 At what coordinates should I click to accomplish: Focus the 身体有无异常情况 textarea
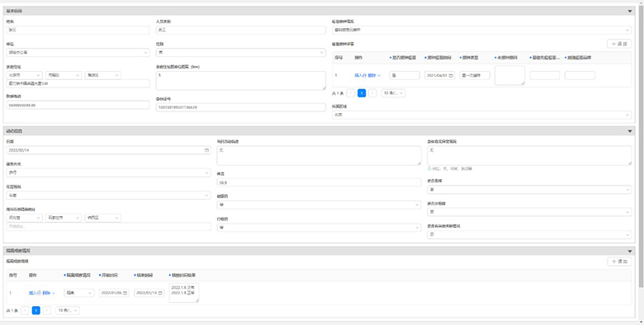coord(529,156)
